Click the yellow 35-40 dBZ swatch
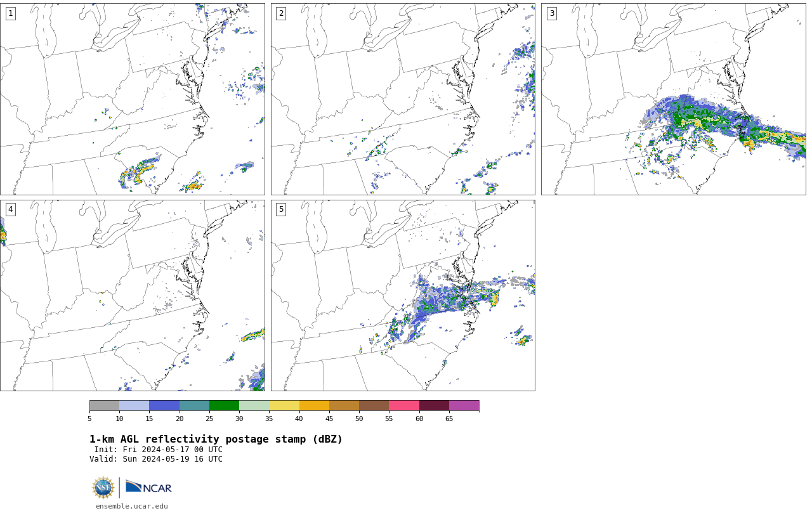Image resolution: width=812 pixels, height=513 pixels. (x=284, y=406)
